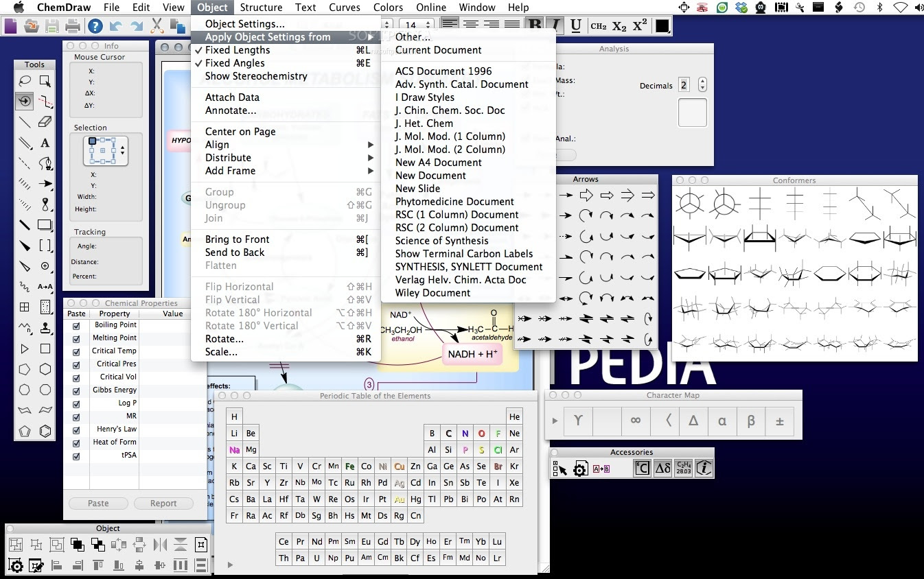This screenshot has width=924, height=579.
Task: Toggle Fixed Lengths in Object menu
Action: click(286, 50)
